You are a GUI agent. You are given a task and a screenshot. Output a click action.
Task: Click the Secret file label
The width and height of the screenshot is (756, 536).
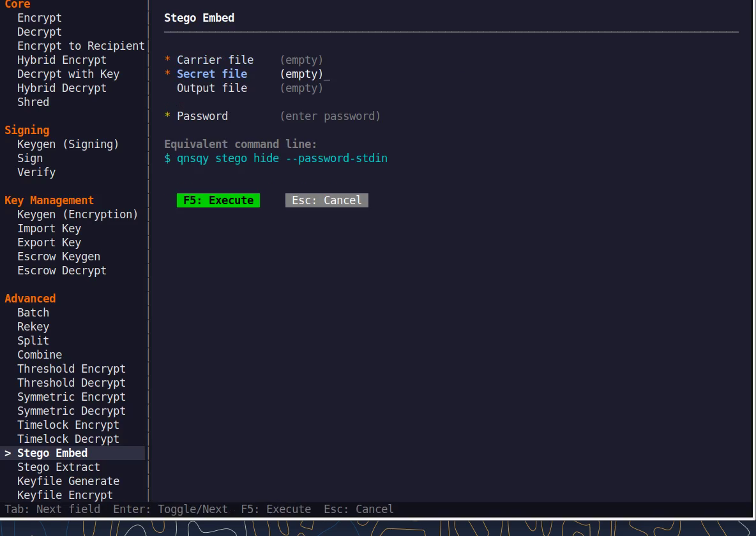(212, 74)
